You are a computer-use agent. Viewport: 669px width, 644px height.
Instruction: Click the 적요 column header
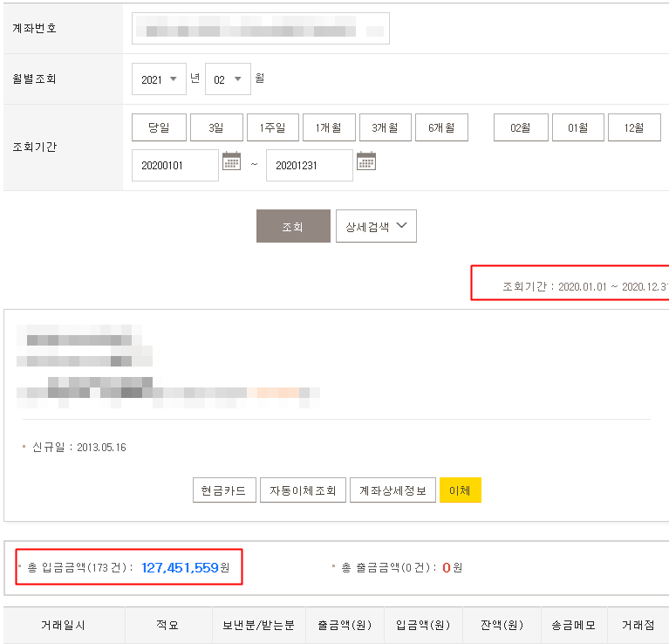click(168, 625)
